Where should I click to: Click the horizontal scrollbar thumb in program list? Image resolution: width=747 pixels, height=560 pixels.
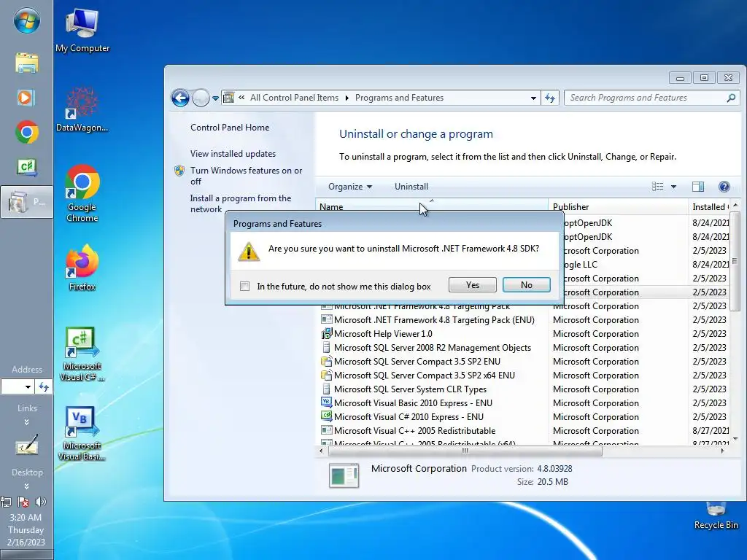(465, 451)
